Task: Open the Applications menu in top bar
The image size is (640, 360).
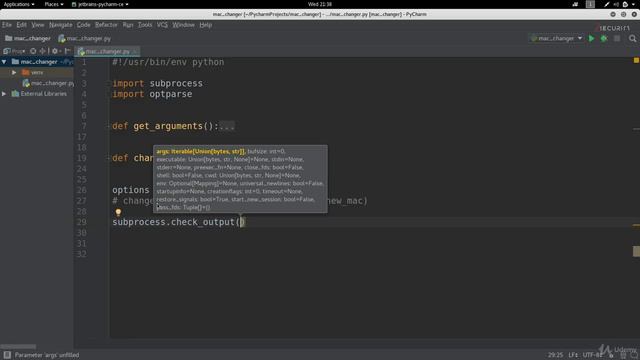Action: 19,4
